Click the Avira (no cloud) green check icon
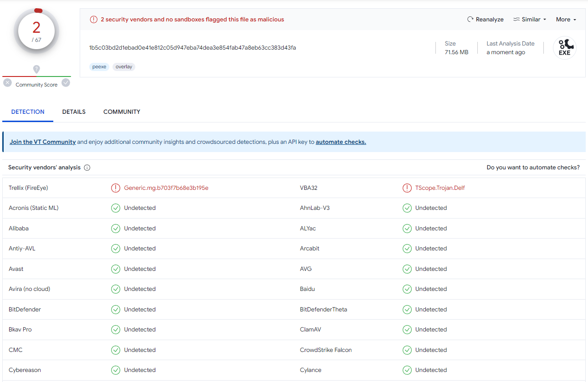 click(x=116, y=289)
